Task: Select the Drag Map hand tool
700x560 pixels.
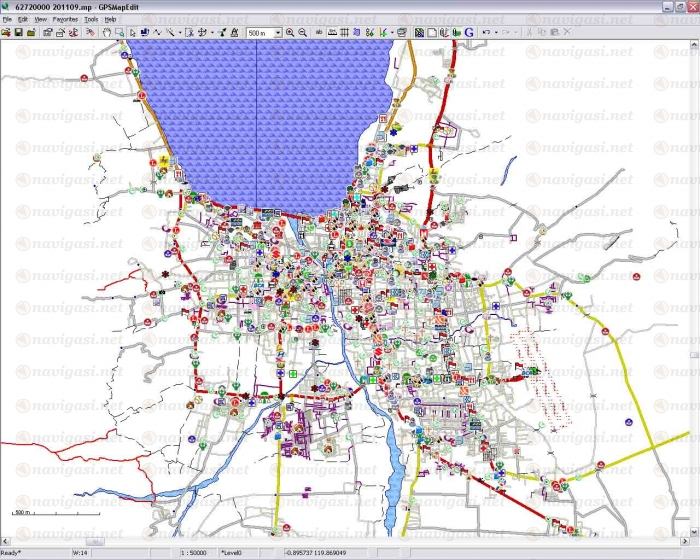Action: tap(107, 32)
